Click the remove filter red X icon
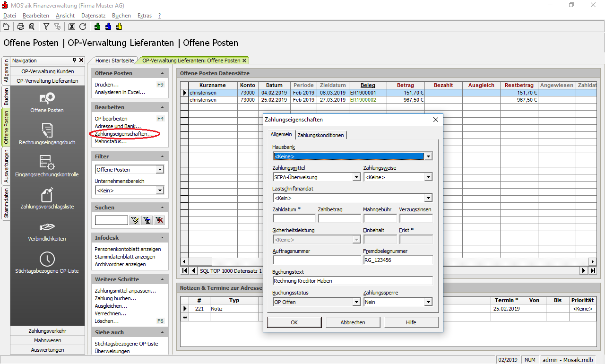The height and width of the screenshot is (364, 605). tap(159, 220)
